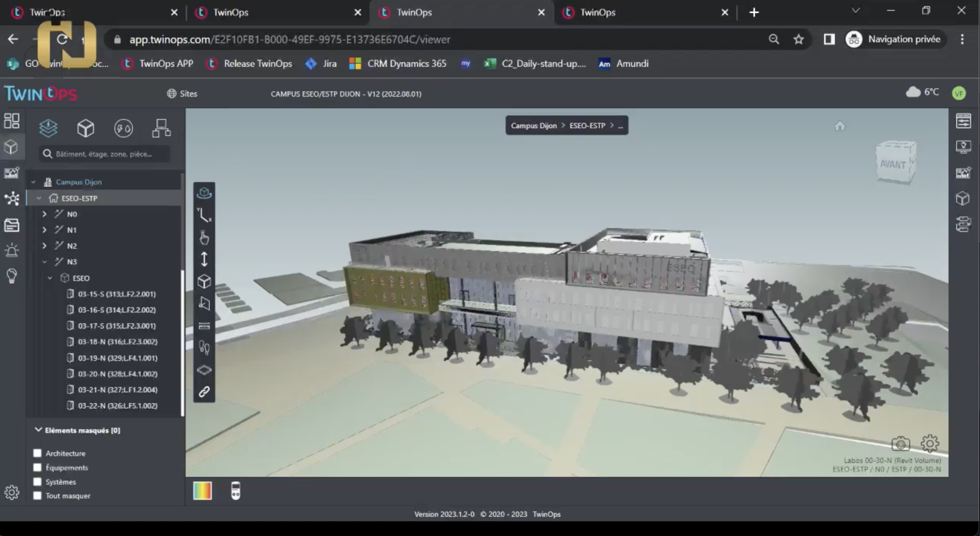Click the link chain tool icon

204,392
